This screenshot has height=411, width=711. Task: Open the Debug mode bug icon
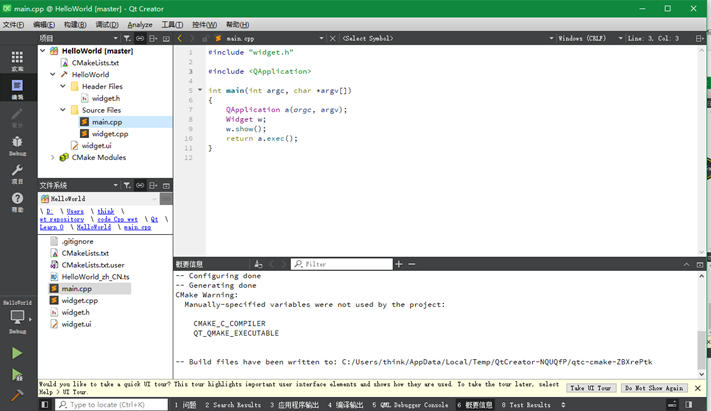point(17,142)
